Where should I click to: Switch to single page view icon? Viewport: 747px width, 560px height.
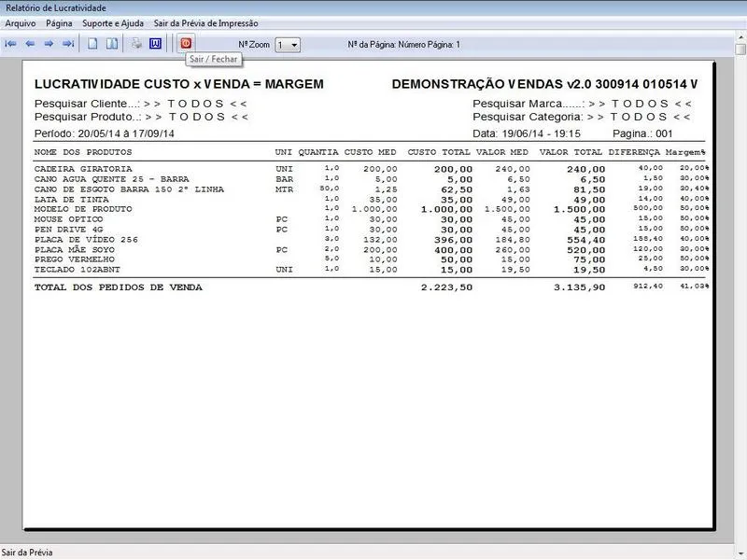[x=92, y=44]
